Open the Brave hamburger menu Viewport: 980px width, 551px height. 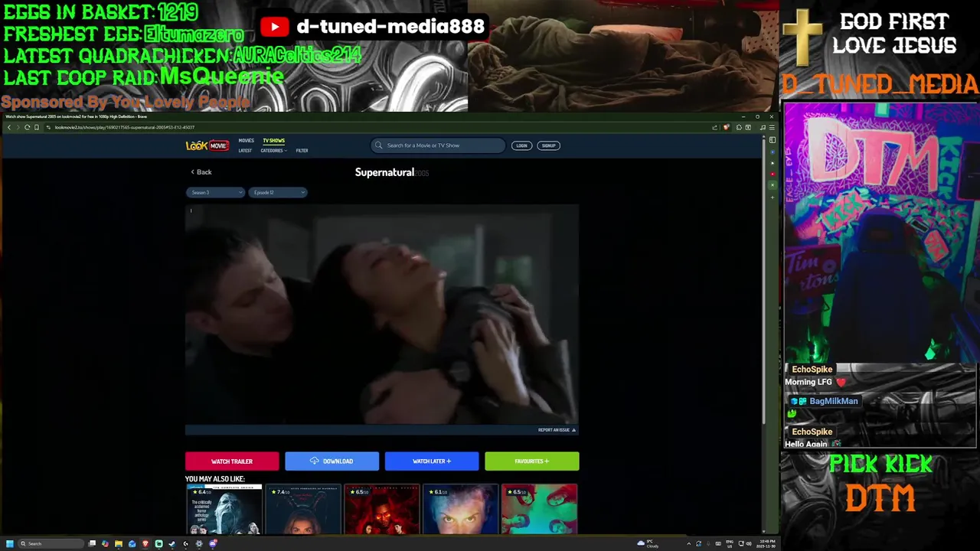pyautogui.click(x=772, y=128)
